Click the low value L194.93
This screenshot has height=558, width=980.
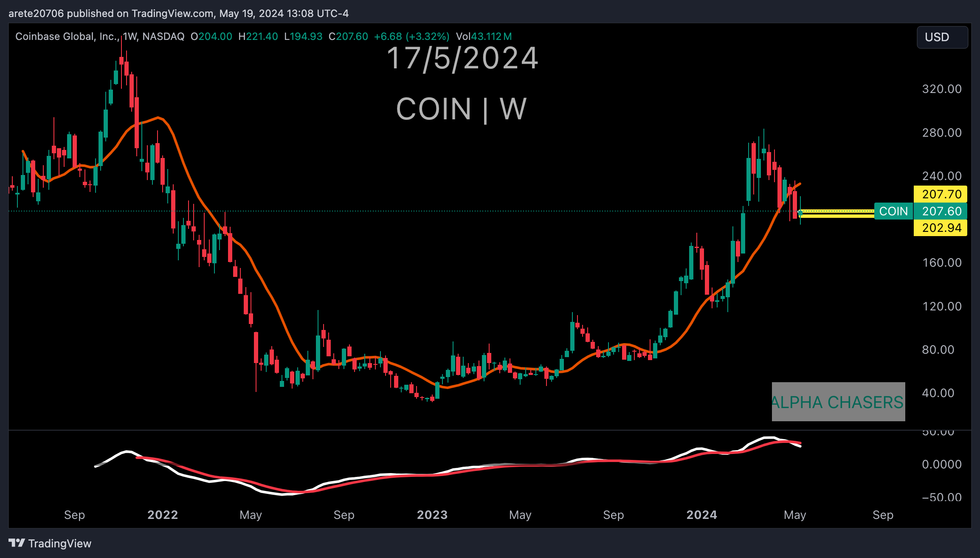[x=303, y=37]
